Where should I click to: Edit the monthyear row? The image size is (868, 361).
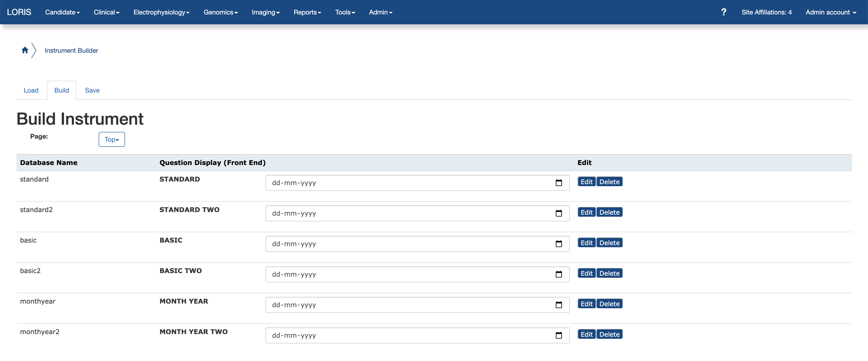click(587, 304)
